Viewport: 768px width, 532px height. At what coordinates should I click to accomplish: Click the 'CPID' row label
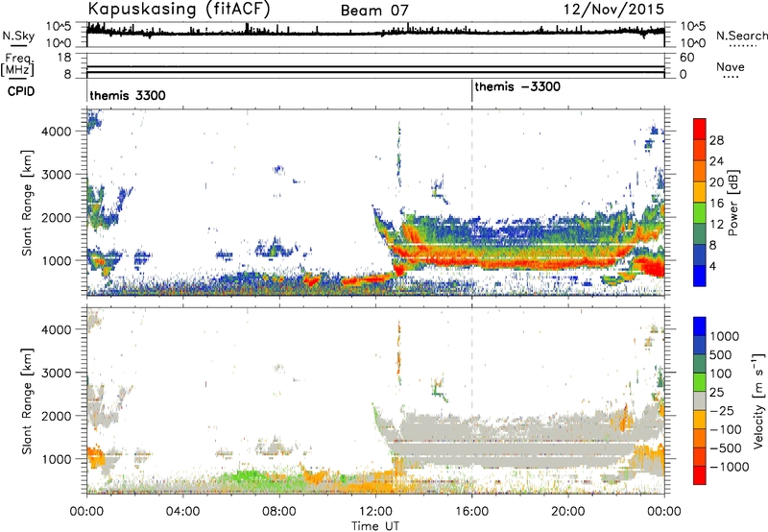pos(20,91)
